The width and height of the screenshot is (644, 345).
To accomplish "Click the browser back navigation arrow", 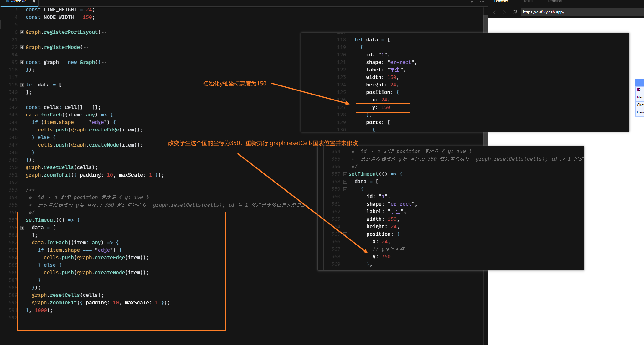I will pos(494,12).
